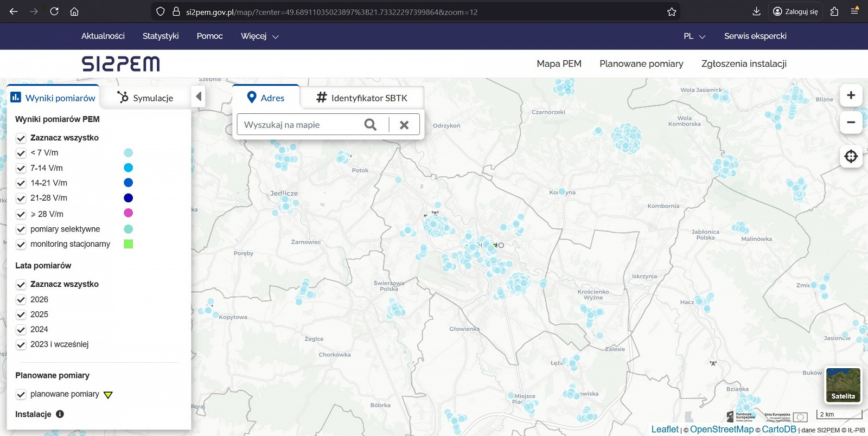The height and width of the screenshot is (436, 868).
Task: Click the ≥ 28 V/m magenta swatch
Action: tap(128, 213)
